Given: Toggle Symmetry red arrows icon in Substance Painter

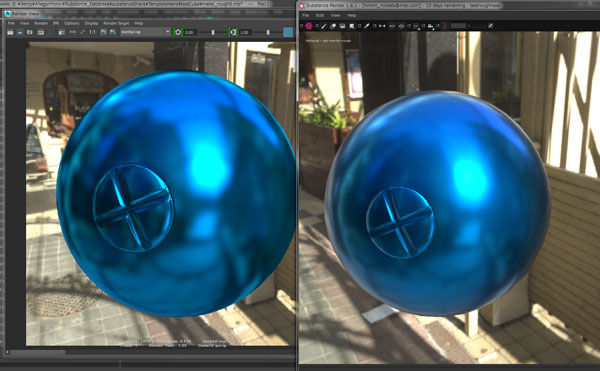Looking at the screenshot, I should click(x=382, y=26).
